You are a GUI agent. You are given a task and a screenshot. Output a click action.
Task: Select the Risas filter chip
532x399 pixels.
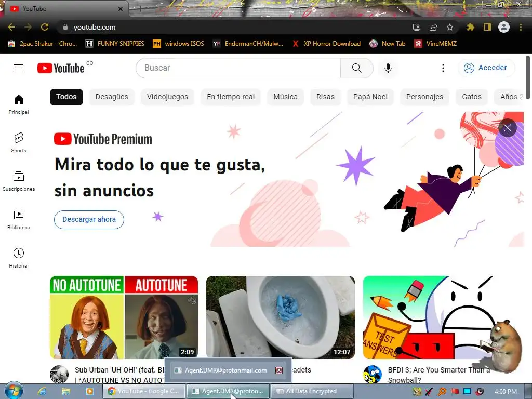coord(325,97)
